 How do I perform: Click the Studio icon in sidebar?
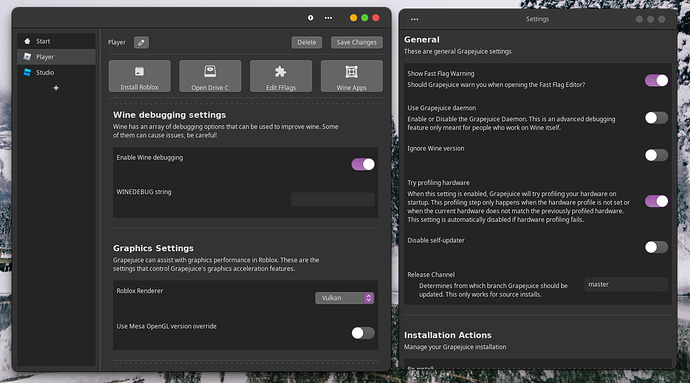pos(27,72)
